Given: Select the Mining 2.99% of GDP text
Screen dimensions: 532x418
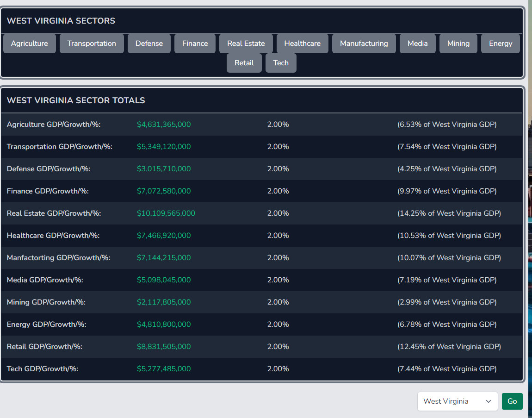Looking at the screenshot, I should 447,302.
